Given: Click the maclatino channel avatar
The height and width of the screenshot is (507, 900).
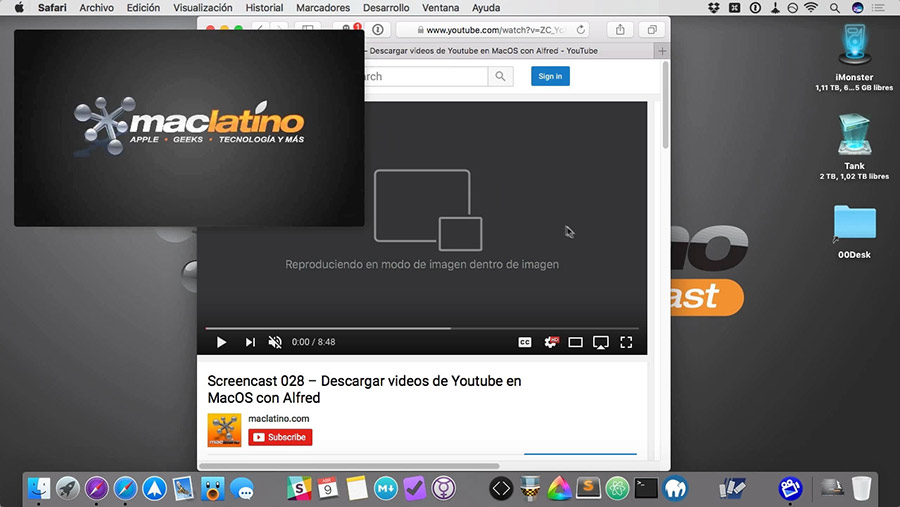Looking at the screenshot, I should pyautogui.click(x=224, y=430).
